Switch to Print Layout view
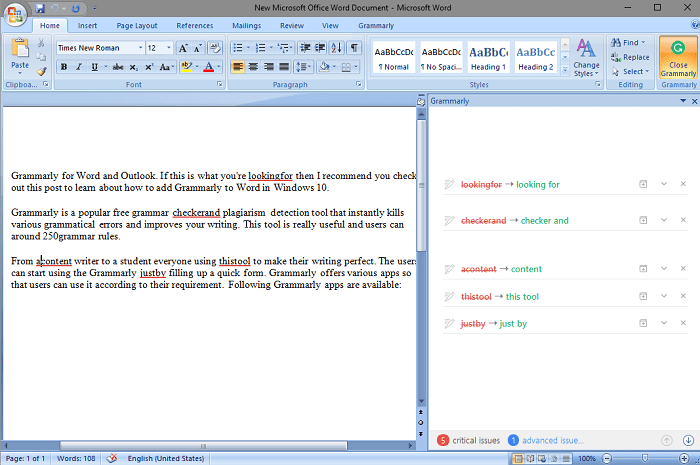Viewport: 700px width, 465px height. point(518,458)
